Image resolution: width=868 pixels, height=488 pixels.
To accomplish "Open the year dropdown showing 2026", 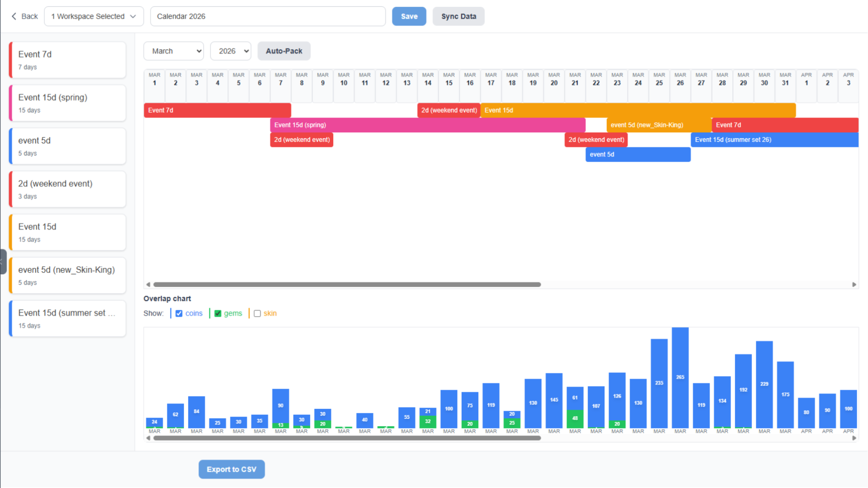I will click(231, 51).
